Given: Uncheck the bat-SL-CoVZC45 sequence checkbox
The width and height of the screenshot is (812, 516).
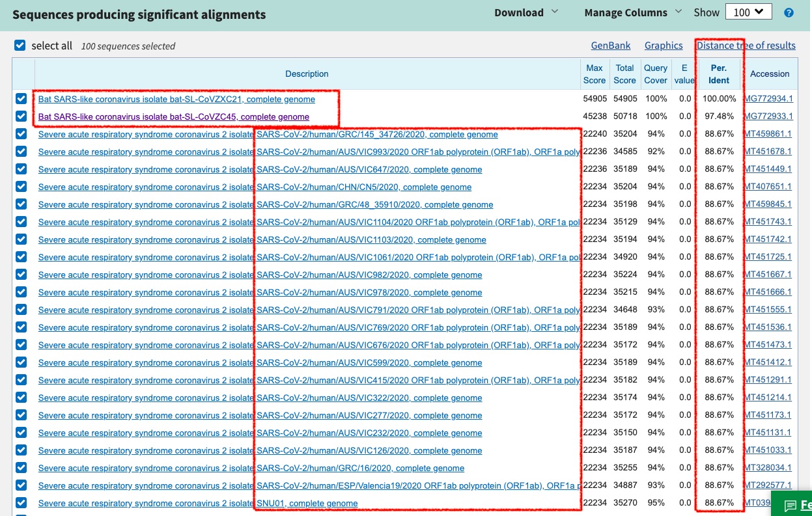Looking at the screenshot, I should pyautogui.click(x=20, y=116).
